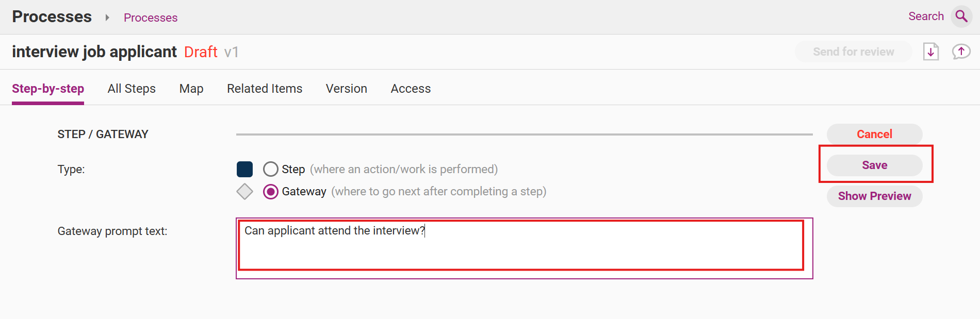Open the Access tab
Image resolution: width=980 pixels, height=319 pixels.
pos(411,89)
